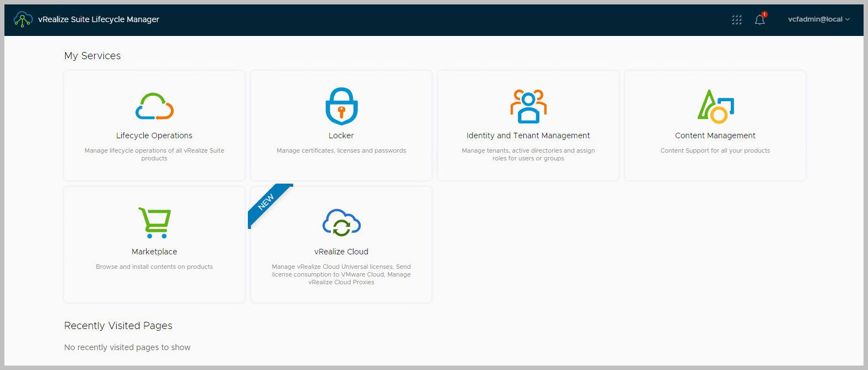Click the Lifecycle Operations cloud icon
Viewport: 868px width, 370px height.
[x=154, y=106]
